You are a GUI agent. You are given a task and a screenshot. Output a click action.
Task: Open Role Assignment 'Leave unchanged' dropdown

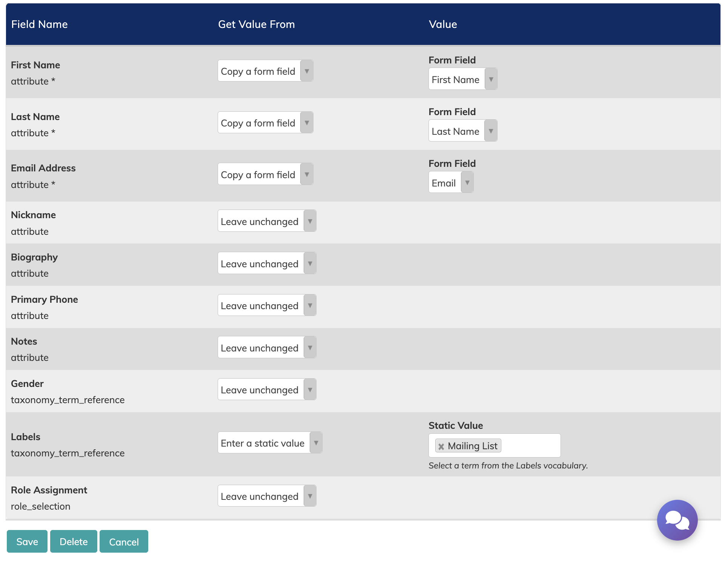pyautogui.click(x=267, y=496)
